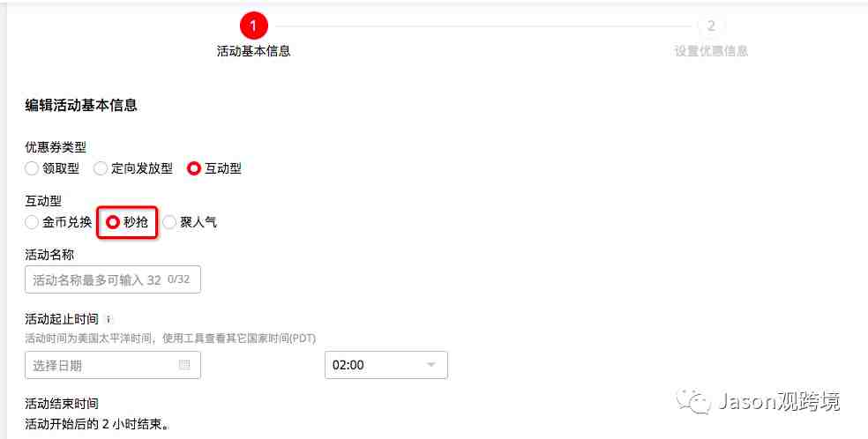Select the 金币兑换 radio option
The image size is (868, 439).
pyautogui.click(x=32, y=222)
